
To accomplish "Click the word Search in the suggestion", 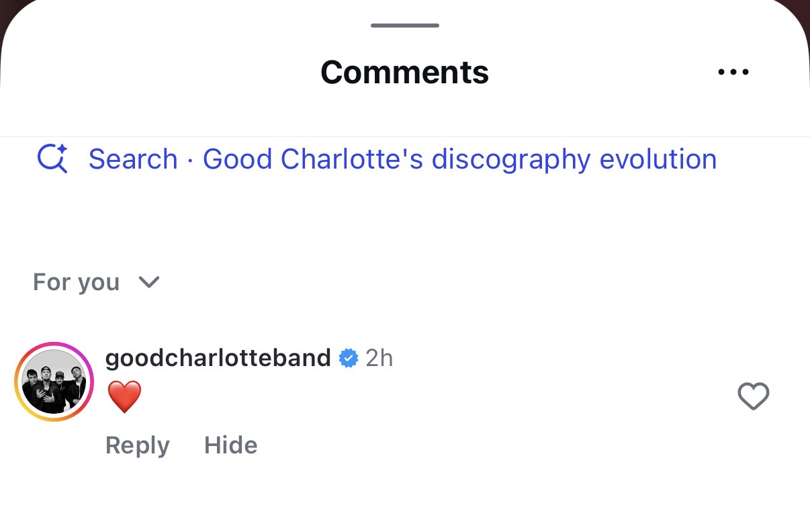I will point(133,159).
